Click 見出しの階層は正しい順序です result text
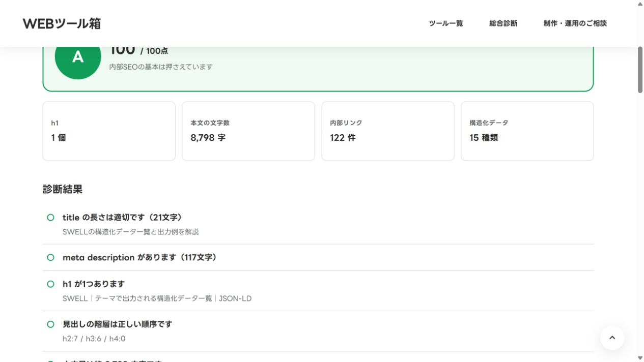644x362 pixels. click(118, 324)
